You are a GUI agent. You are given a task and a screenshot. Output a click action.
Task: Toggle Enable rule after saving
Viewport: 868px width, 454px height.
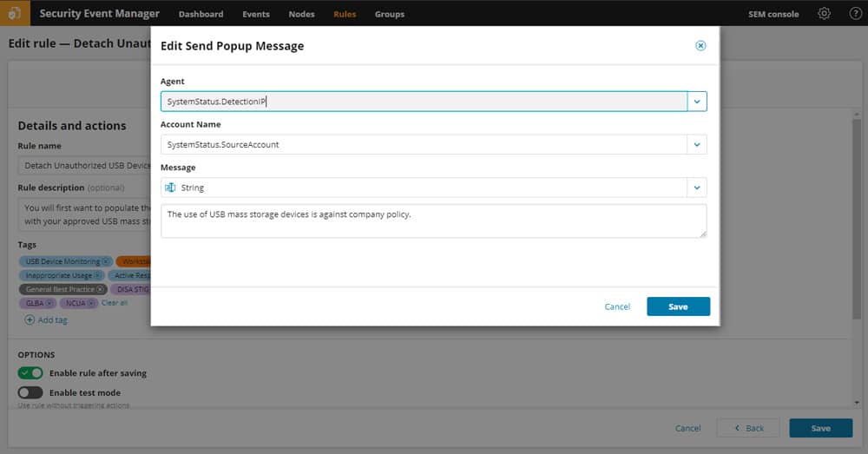pos(30,373)
